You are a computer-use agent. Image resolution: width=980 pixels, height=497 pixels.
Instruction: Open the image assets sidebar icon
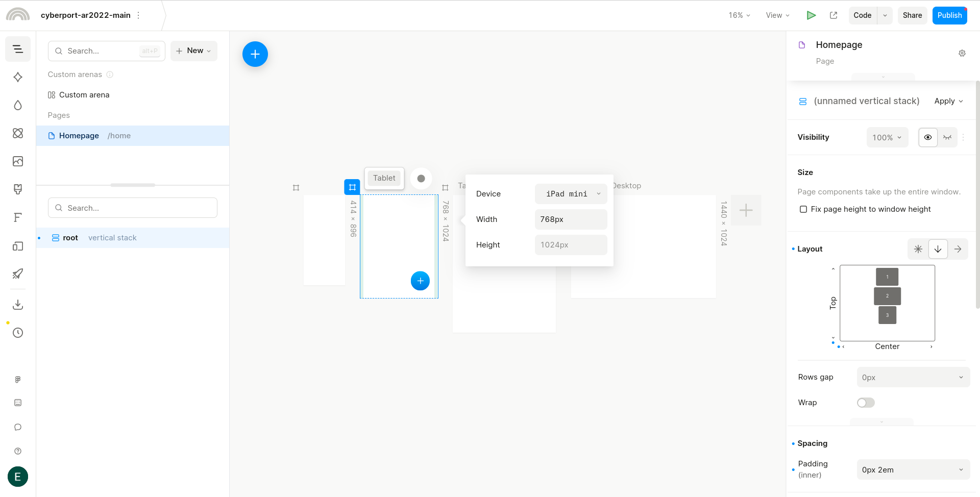(18, 161)
